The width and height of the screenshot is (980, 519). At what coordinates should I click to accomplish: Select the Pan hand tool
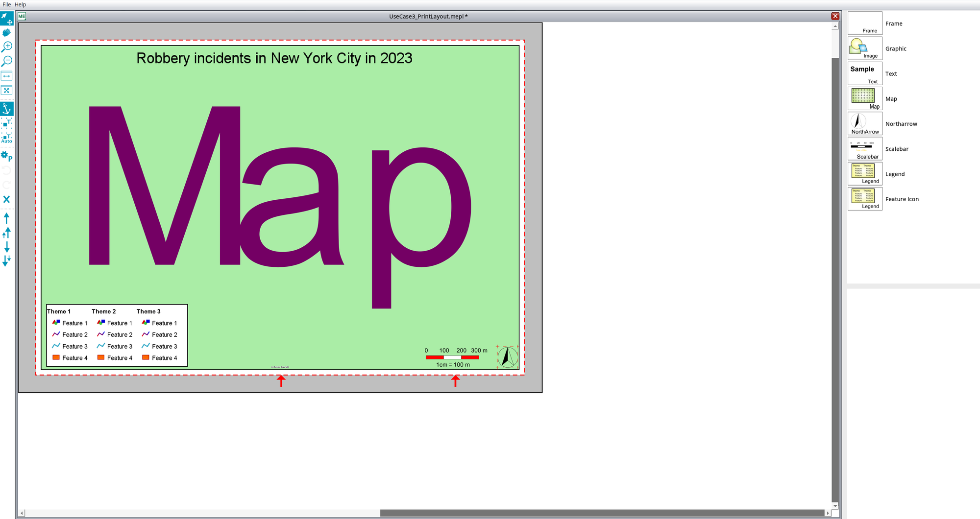point(6,32)
